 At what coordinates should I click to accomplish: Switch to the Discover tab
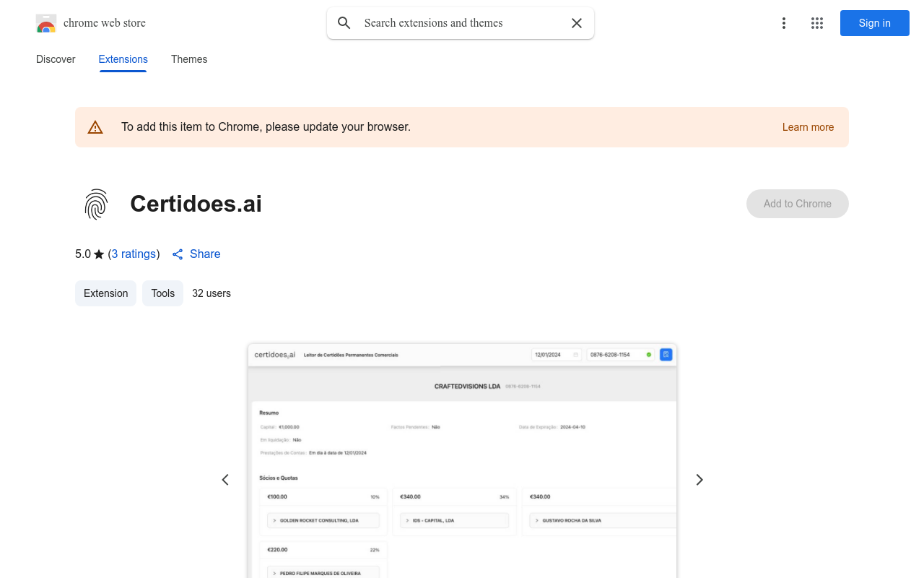(x=56, y=59)
